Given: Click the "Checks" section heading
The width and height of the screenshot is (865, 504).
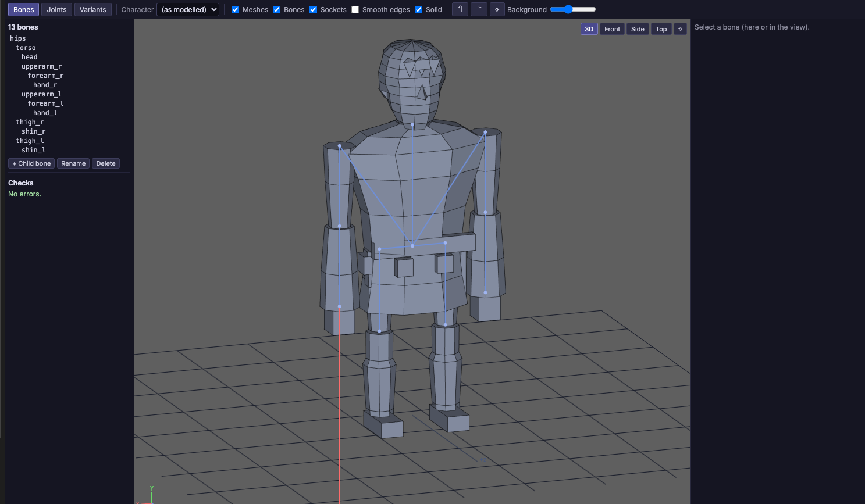Looking at the screenshot, I should pyautogui.click(x=21, y=183).
